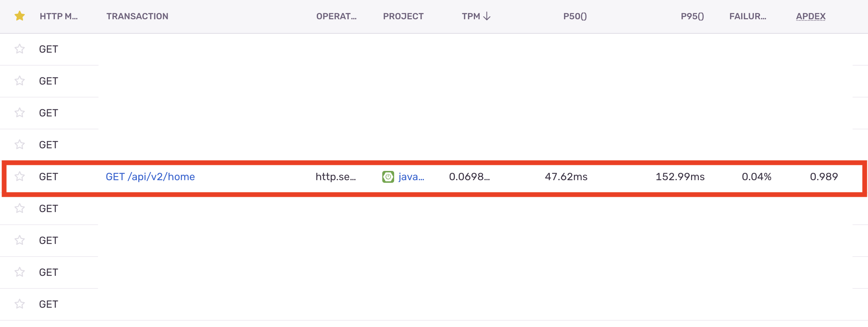868x327 pixels.
Task: Star the first GET transaction row
Action: pyautogui.click(x=20, y=49)
